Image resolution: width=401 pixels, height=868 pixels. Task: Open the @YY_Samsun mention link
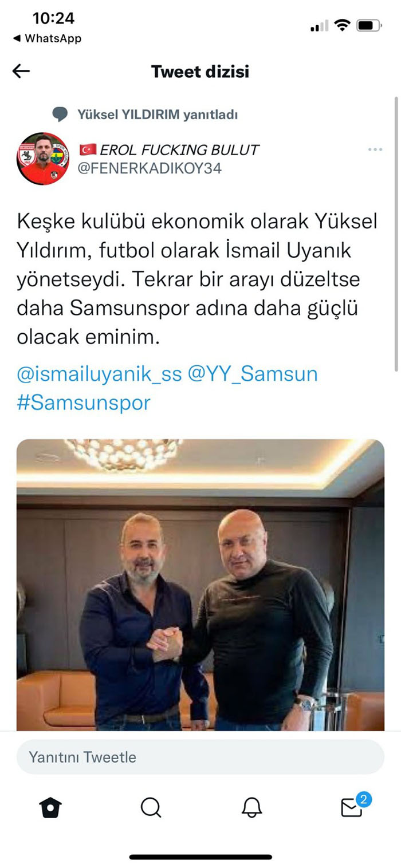[x=253, y=374]
